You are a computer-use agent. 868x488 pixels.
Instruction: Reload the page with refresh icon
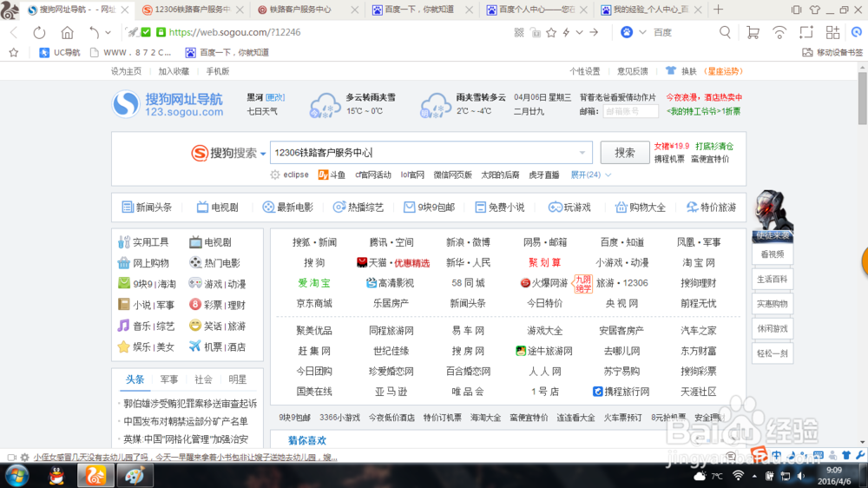coord(39,33)
